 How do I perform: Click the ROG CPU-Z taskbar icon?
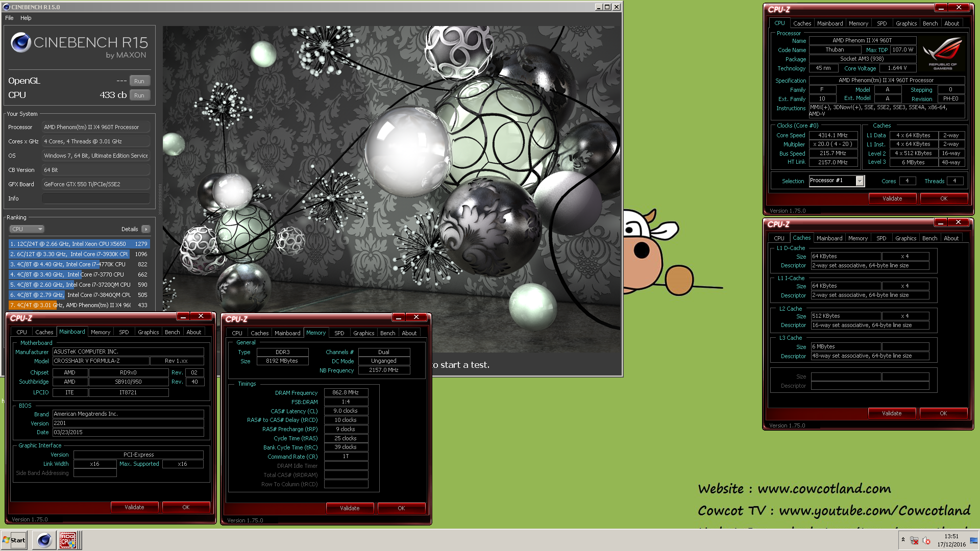(x=68, y=540)
